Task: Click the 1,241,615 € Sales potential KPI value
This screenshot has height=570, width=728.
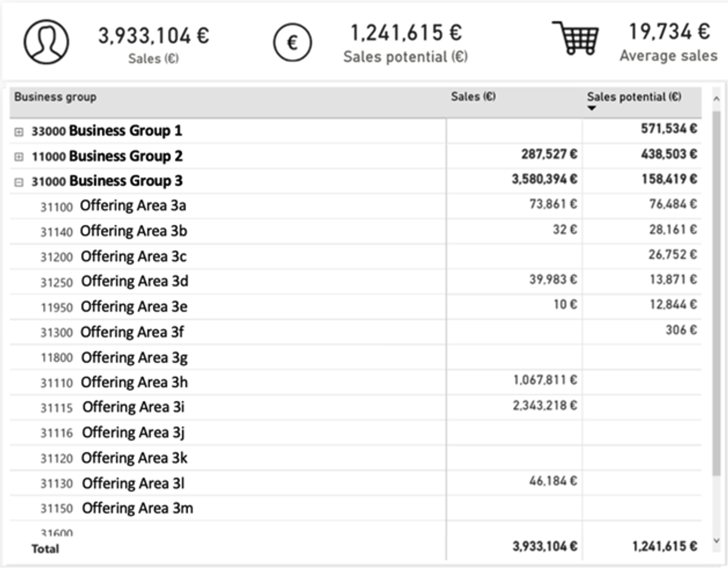Action: click(406, 33)
